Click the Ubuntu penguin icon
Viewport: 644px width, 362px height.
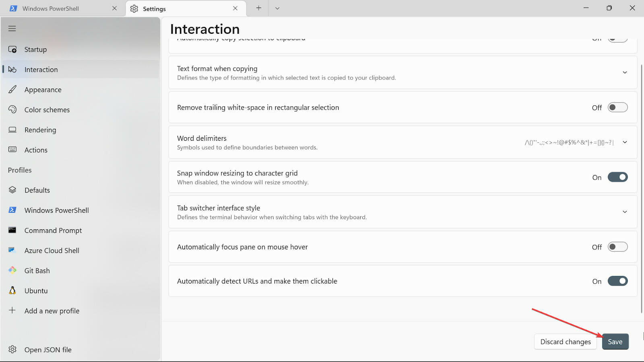12,290
